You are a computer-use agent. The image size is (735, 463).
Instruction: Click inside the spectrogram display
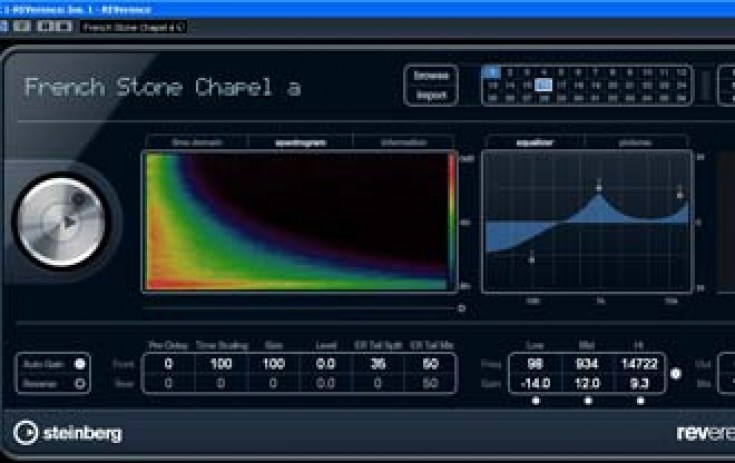(x=299, y=221)
